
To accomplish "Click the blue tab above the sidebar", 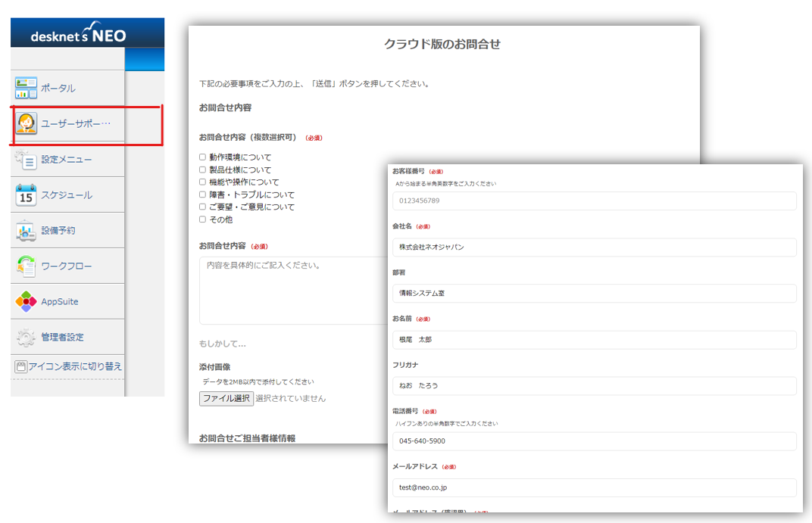I will tap(145, 58).
